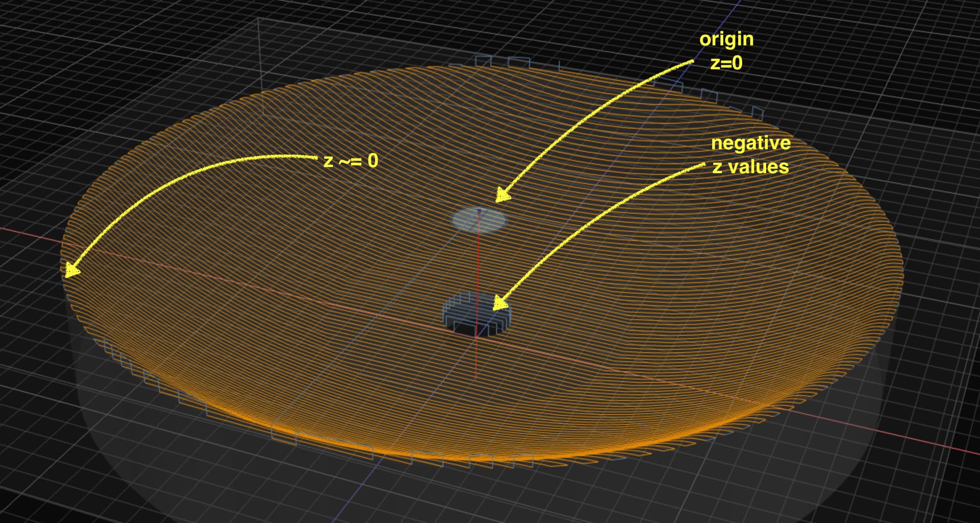The width and height of the screenshot is (980, 523).
Task: Pick the small blue dot atop origin disc
Action: coord(479,210)
